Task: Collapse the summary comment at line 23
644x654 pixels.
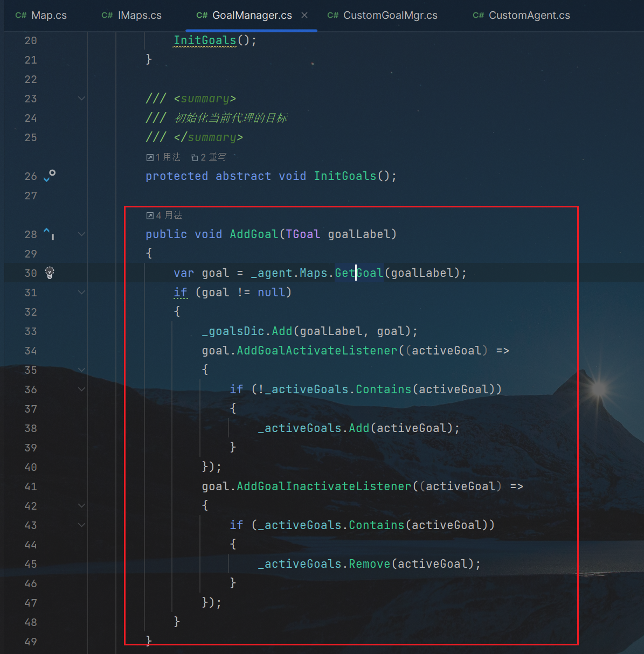Action: click(82, 98)
